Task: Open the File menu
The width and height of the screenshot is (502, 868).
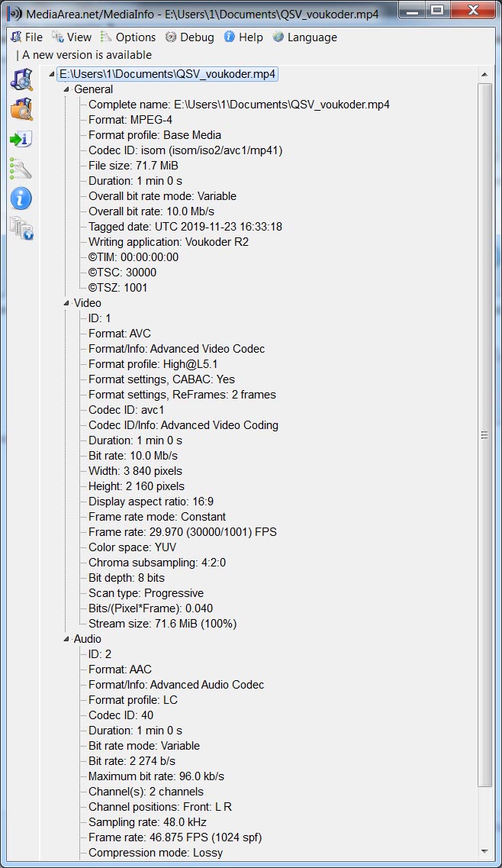Action: coord(27,37)
